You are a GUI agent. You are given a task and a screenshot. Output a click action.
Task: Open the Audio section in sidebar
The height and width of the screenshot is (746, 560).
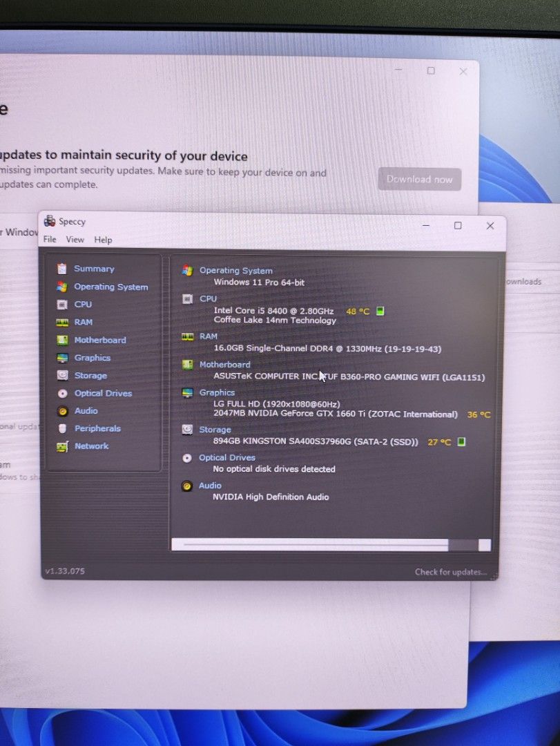86,410
